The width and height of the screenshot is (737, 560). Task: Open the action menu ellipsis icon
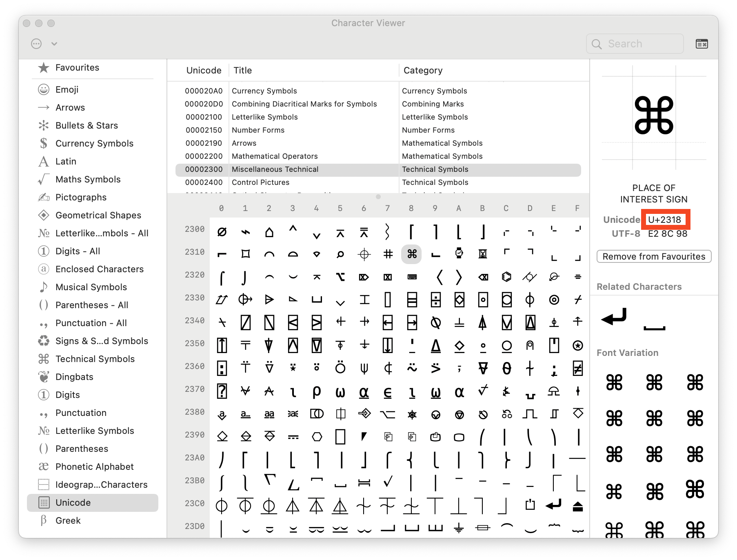(x=36, y=44)
